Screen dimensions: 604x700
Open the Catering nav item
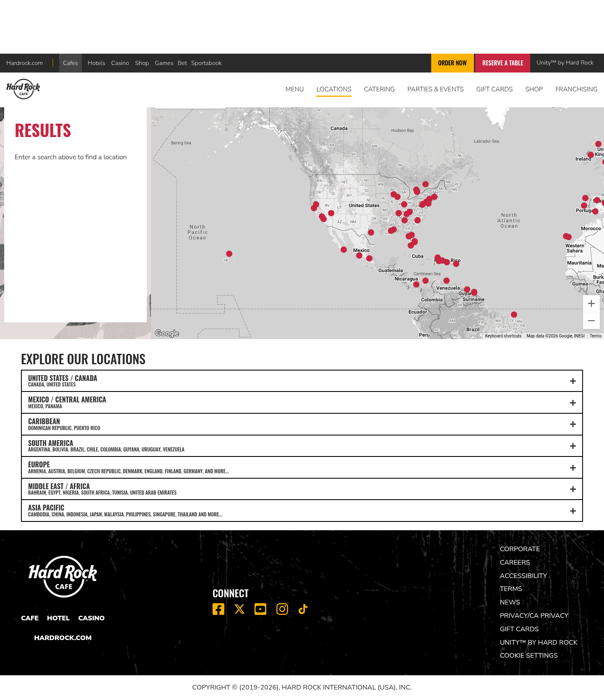[379, 89]
